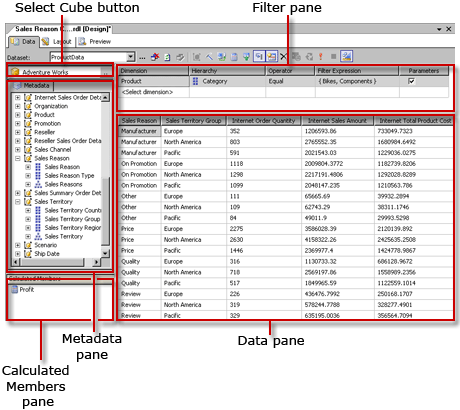Screen dimensions: 460x410
Task: Click the Internet Order Quantity column header
Action: coord(264,121)
